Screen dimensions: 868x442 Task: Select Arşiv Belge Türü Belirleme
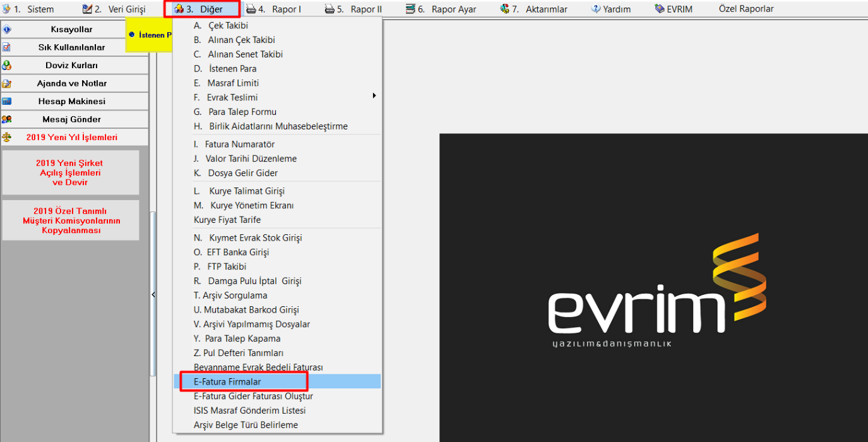click(x=278, y=425)
